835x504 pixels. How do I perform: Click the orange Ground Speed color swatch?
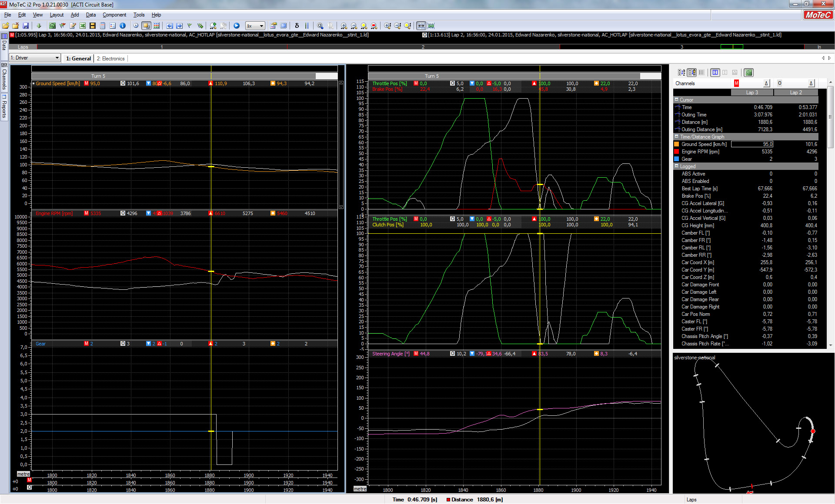point(676,144)
